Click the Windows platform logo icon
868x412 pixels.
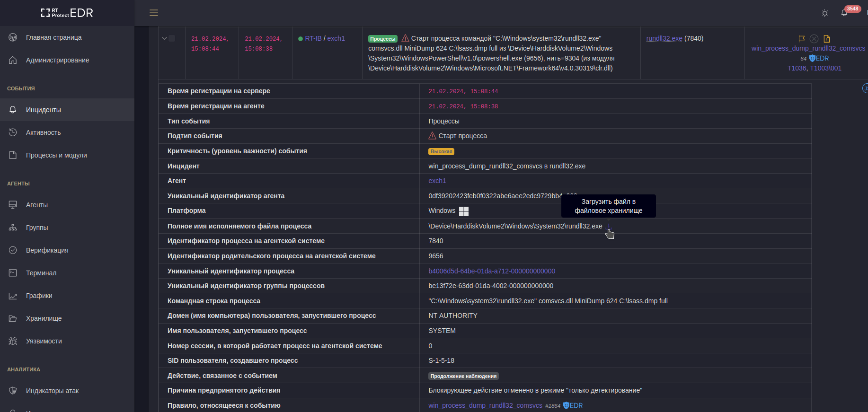464,211
